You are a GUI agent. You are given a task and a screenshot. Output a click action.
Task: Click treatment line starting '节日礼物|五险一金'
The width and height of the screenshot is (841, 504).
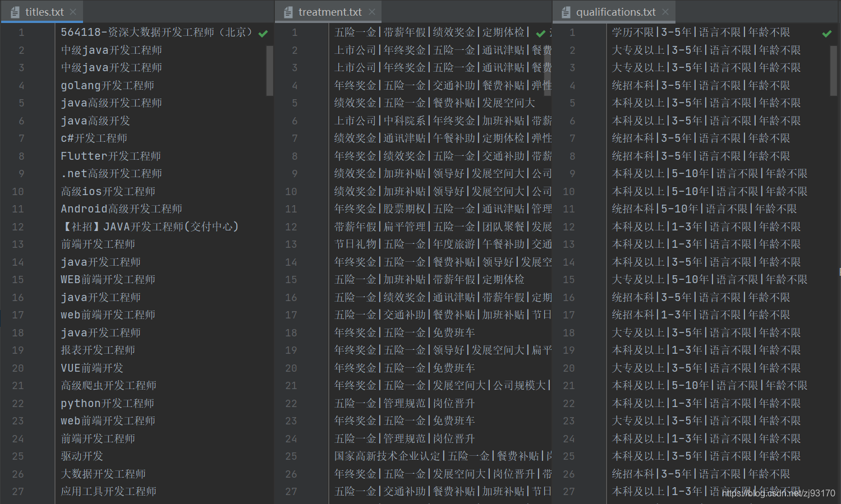(443, 244)
